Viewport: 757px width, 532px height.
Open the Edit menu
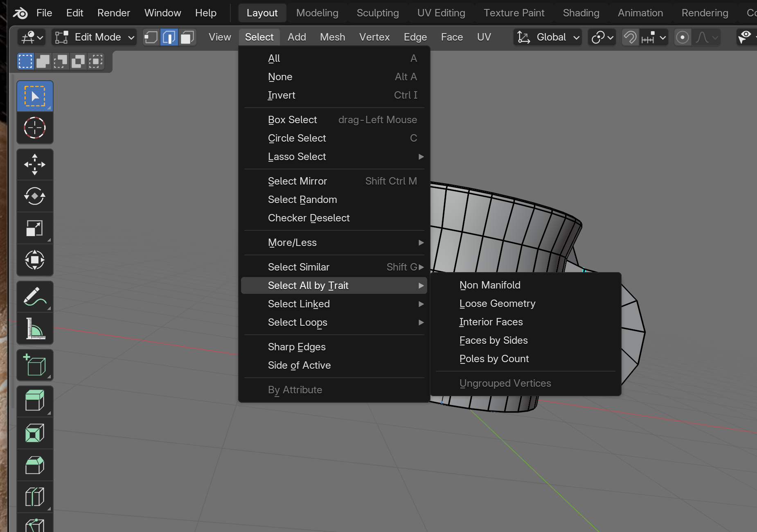tap(75, 13)
